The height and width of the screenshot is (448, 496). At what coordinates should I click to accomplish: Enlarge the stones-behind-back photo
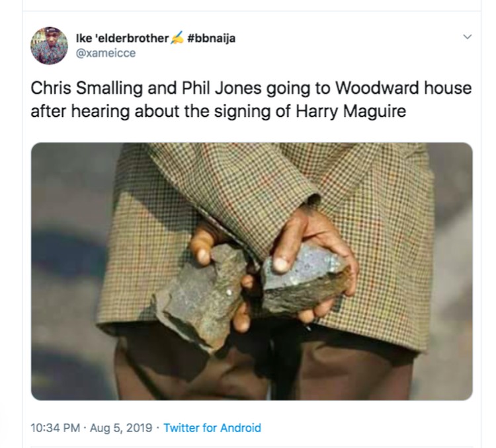pyautogui.click(x=252, y=272)
